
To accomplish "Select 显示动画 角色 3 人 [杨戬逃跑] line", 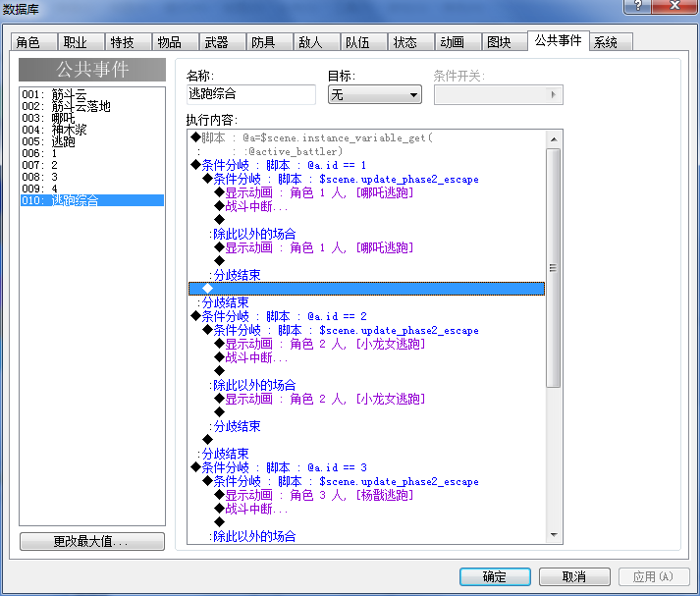I will (x=366, y=495).
